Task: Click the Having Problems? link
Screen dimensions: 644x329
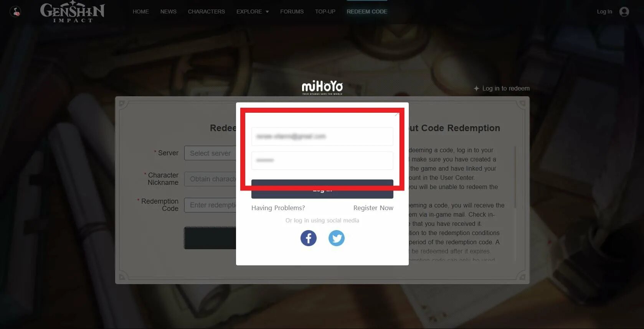Action: (x=278, y=208)
